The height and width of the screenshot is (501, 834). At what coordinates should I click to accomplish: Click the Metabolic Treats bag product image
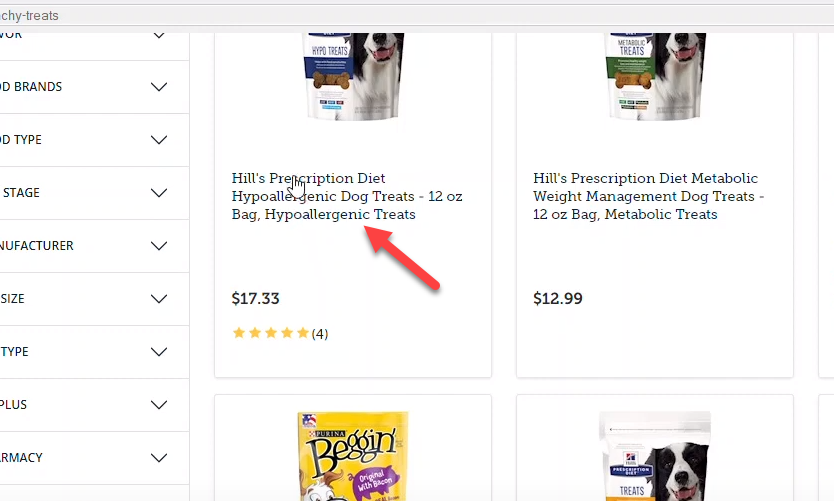655,76
